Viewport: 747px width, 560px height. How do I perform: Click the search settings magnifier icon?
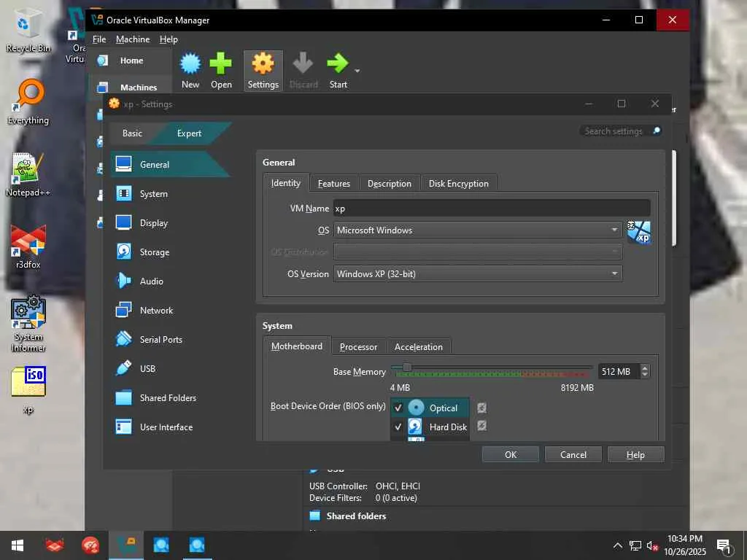pyautogui.click(x=657, y=131)
